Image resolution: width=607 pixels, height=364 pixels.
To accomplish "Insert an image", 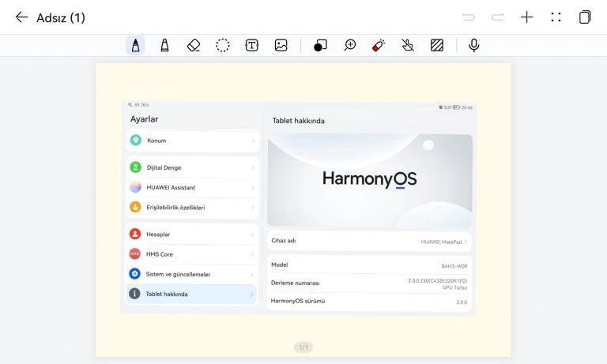I will coord(281,45).
